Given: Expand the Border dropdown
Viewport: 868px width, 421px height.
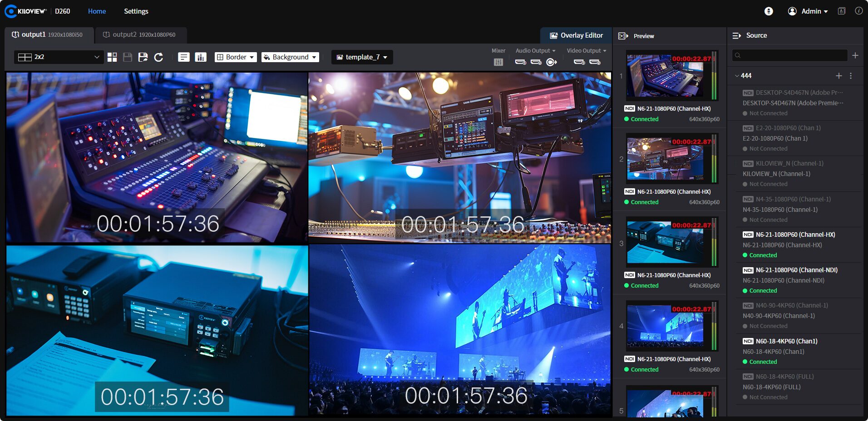Looking at the screenshot, I should pyautogui.click(x=235, y=57).
